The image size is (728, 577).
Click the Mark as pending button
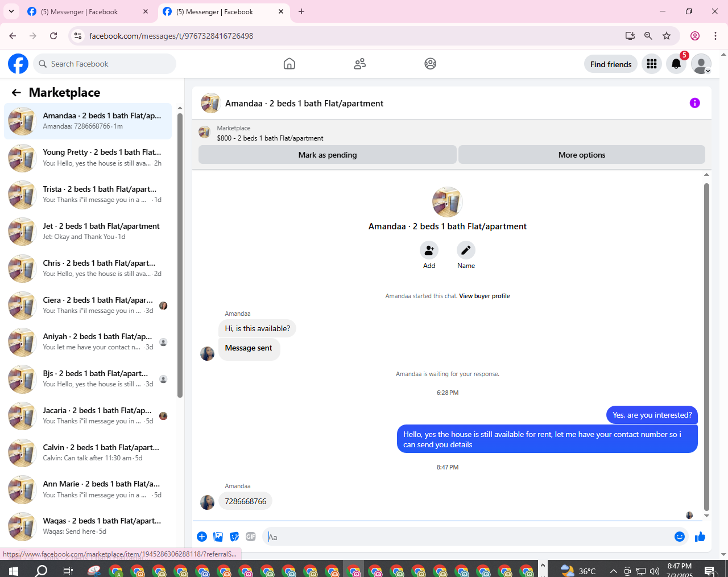pos(328,155)
